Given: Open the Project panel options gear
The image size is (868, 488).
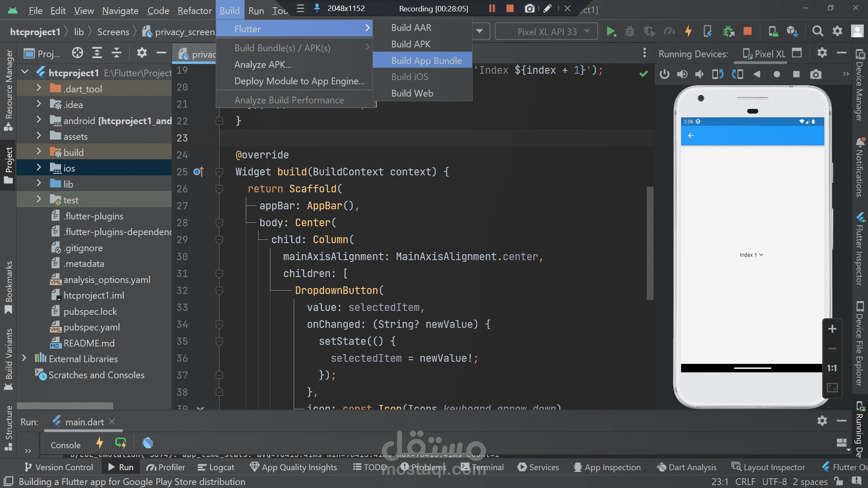Looking at the screenshot, I should pyautogui.click(x=142, y=53).
